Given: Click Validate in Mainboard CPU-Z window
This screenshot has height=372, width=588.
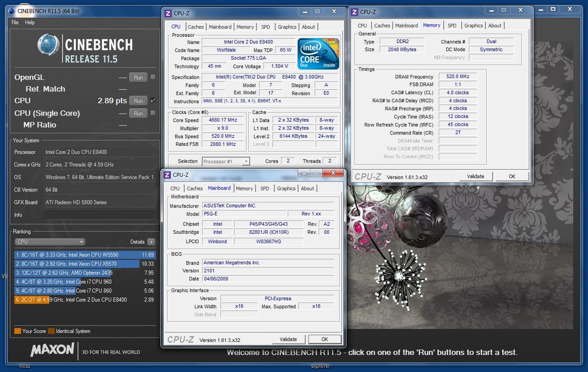Looking at the screenshot, I should click(x=288, y=339).
